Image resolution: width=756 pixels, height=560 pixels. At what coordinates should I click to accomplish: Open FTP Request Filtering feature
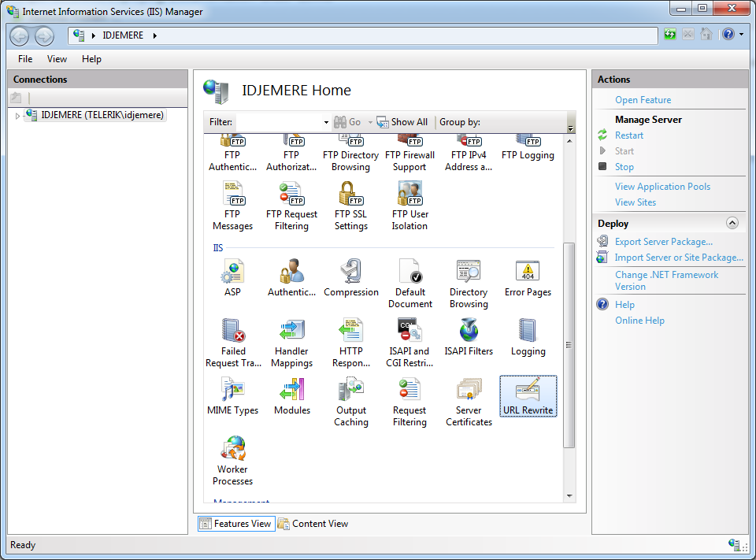pyautogui.click(x=291, y=206)
